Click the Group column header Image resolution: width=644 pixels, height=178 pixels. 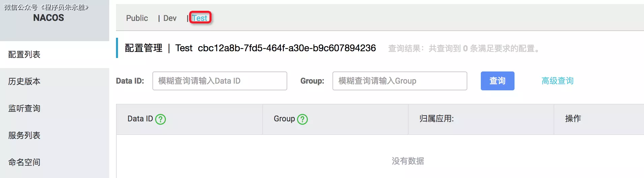point(284,119)
